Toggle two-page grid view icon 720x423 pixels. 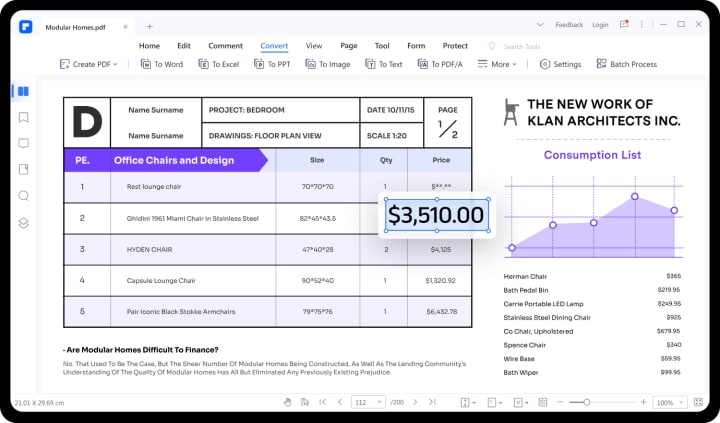point(543,402)
